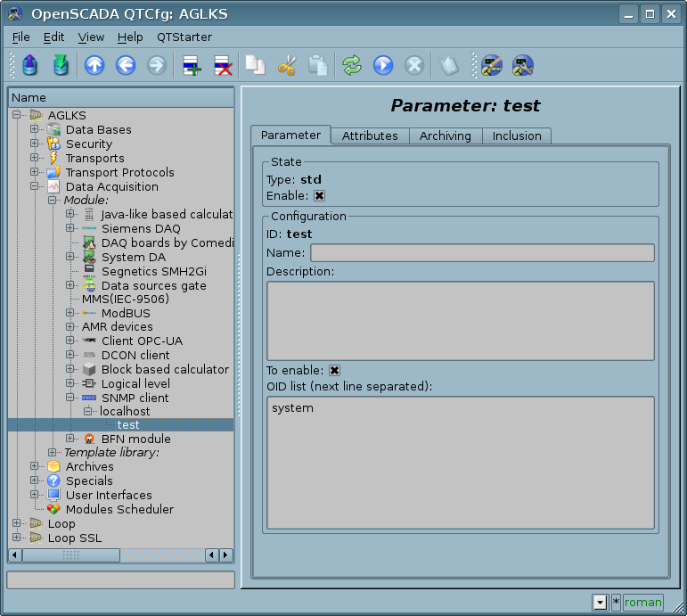Viewport: 687px width, 616px height.
Task: Go up one level with the up arrow
Action: point(94,65)
